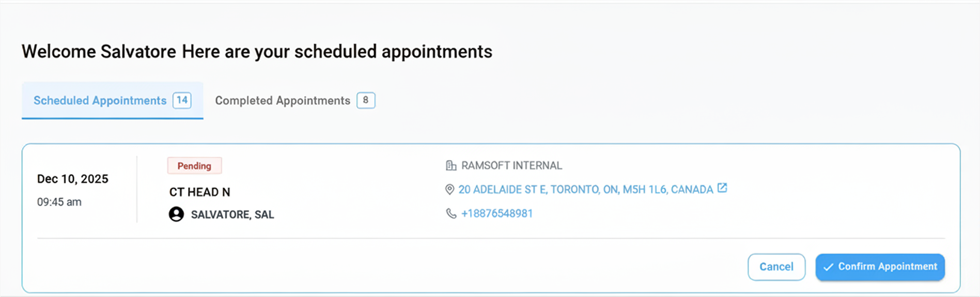This screenshot has width=980, height=297.
Task: Open the Scheduled Appointments tab
Action: coord(100,100)
